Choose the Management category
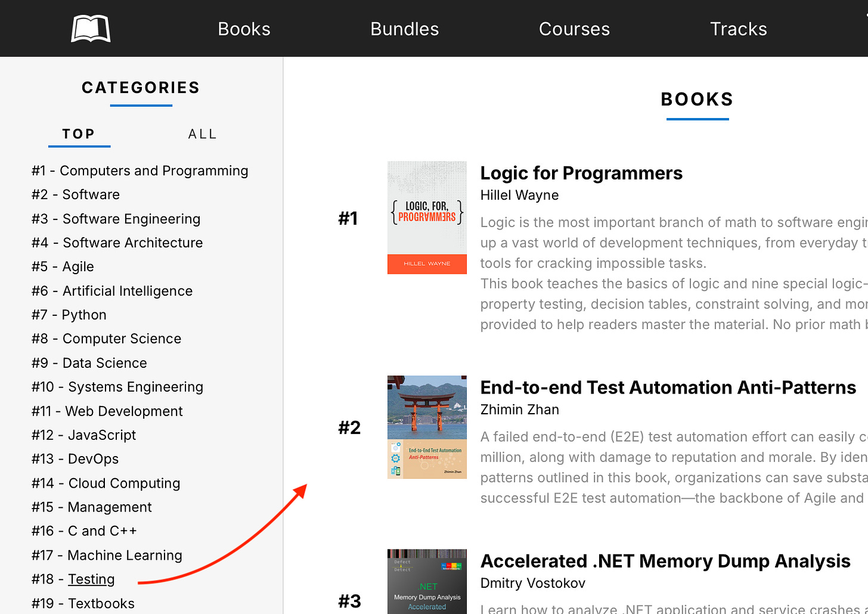Viewport: 868px width, 614px height. click(92, 507)
